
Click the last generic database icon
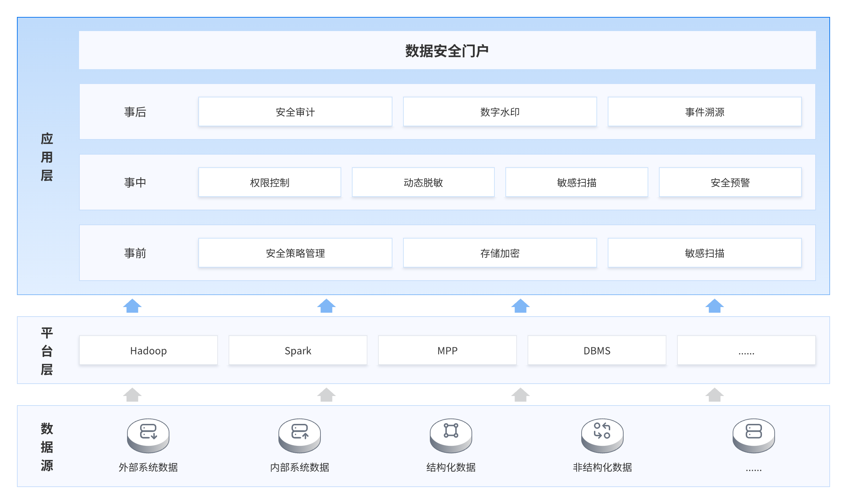tap(753, 435)
